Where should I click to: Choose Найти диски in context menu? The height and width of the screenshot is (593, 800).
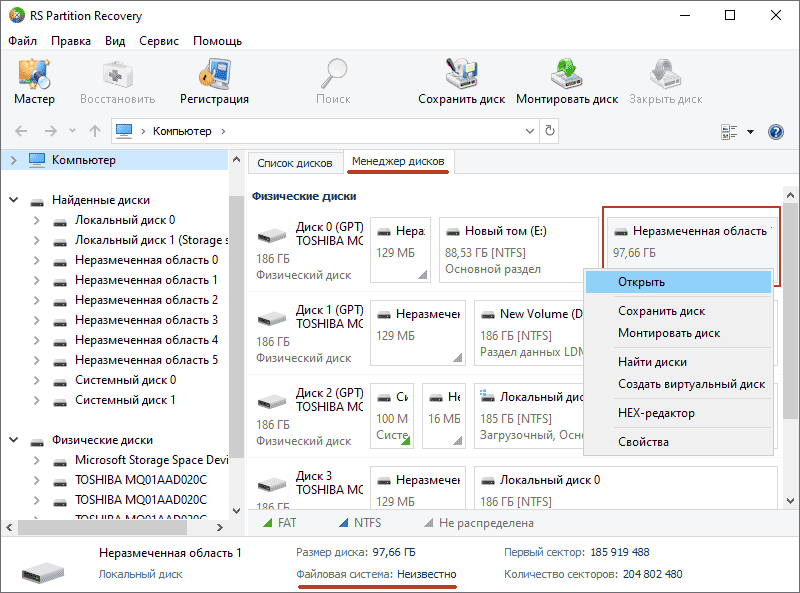pos(678,362)
